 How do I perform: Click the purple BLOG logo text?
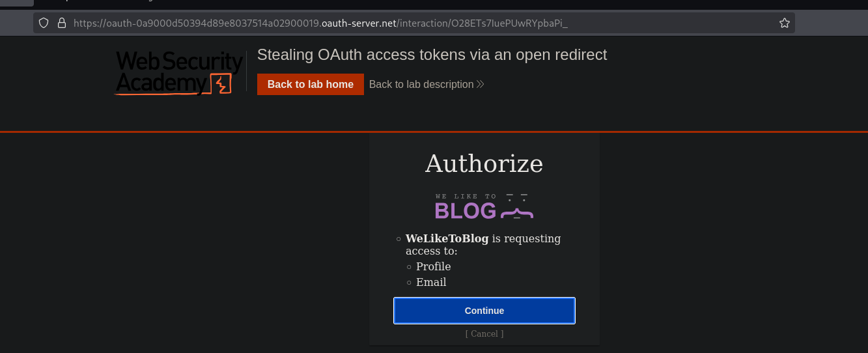click(465, 210)
